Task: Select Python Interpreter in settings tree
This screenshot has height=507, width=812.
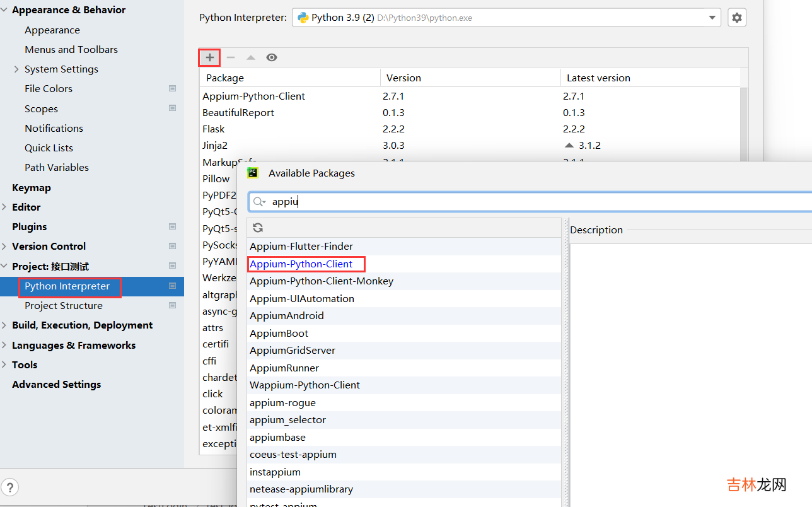Action: tap(67, 286)
